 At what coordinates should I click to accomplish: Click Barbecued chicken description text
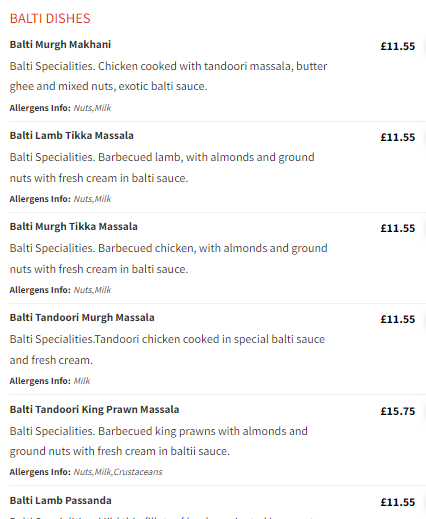click(x=168, y=258)
